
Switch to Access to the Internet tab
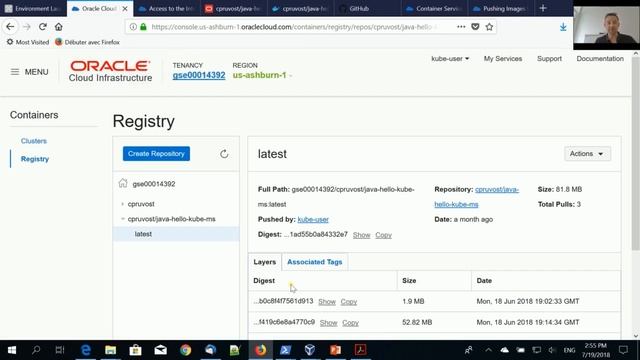167,8
